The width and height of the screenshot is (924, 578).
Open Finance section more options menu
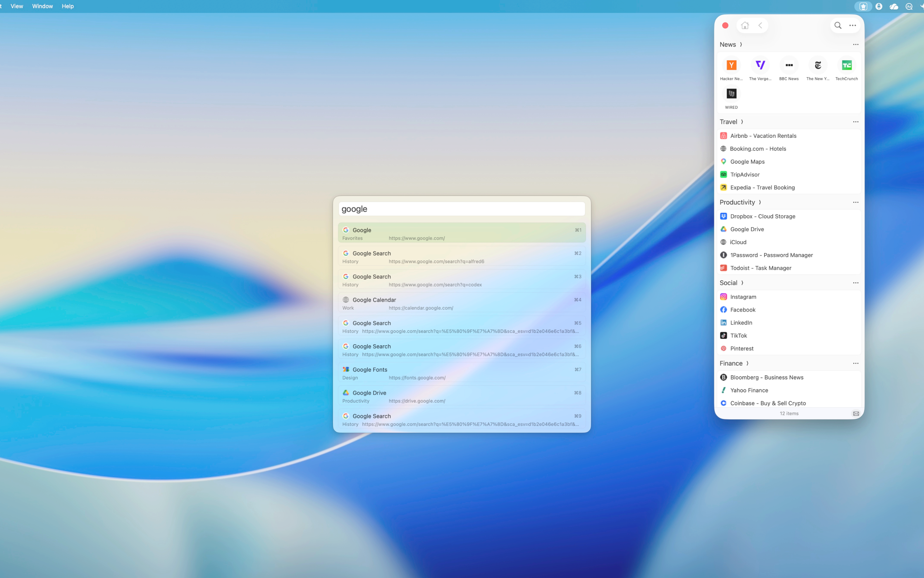point(856,363)
